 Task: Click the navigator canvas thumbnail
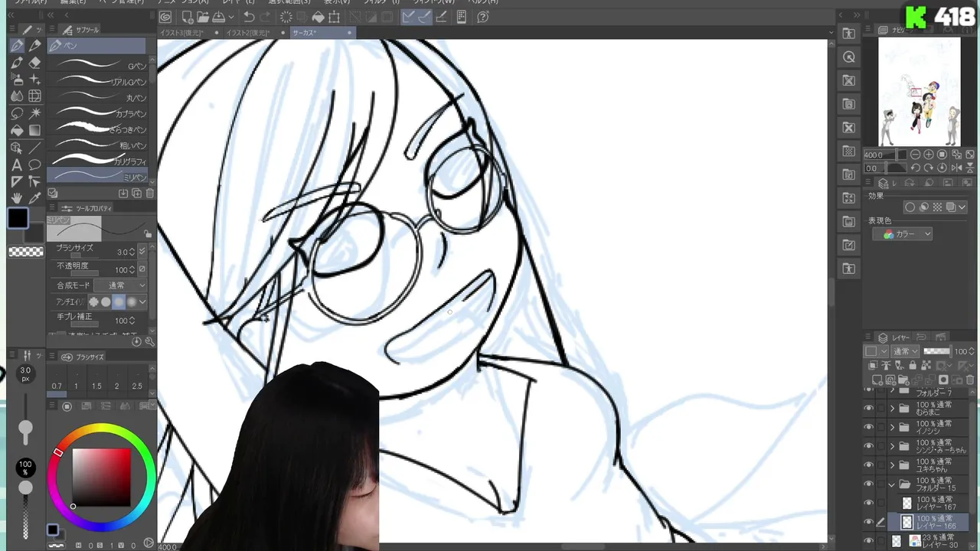pos(919,92)
